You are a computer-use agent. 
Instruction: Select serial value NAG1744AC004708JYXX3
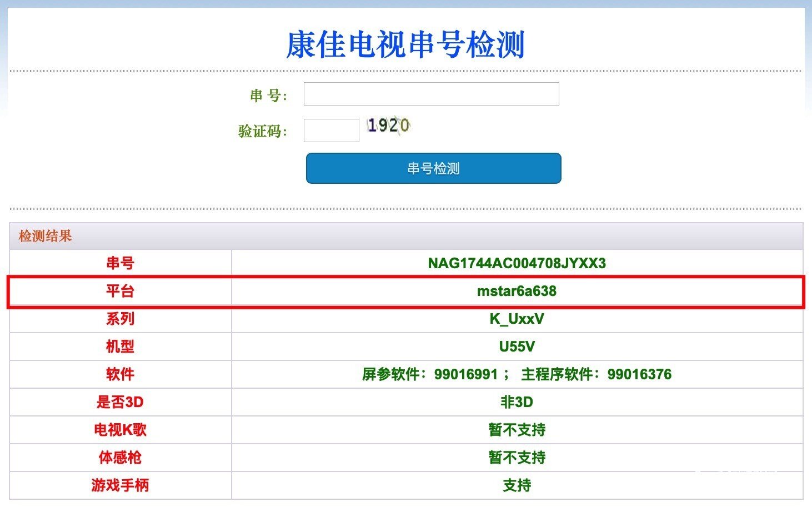(x=517, y=263)
